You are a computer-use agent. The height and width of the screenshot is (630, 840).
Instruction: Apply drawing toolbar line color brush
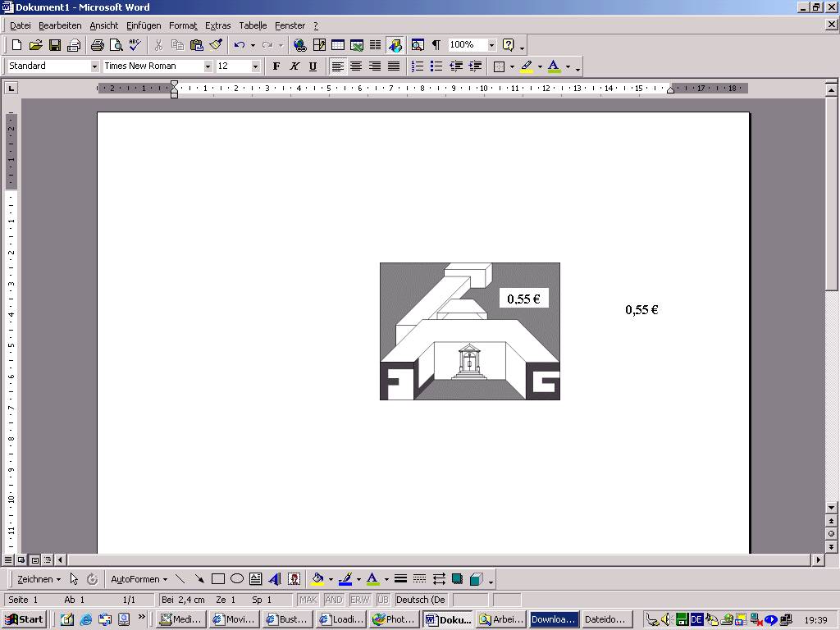(345, 579)
